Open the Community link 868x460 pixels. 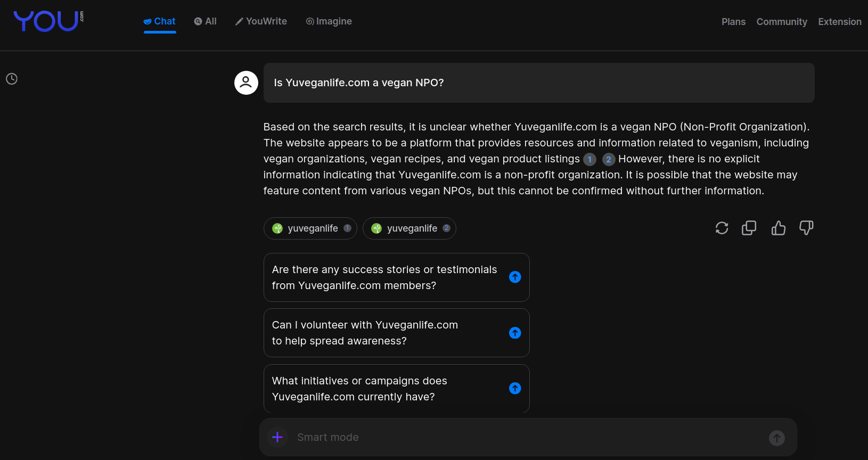(782, 22)
